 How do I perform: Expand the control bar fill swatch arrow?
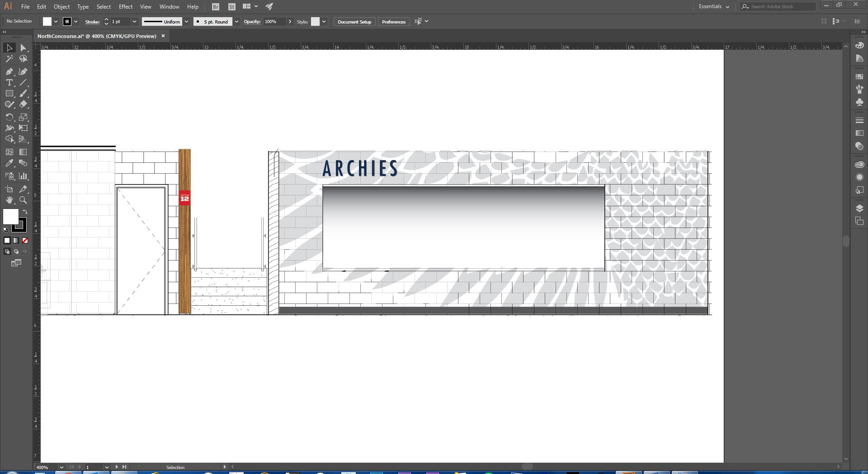(x=56, y=22)
